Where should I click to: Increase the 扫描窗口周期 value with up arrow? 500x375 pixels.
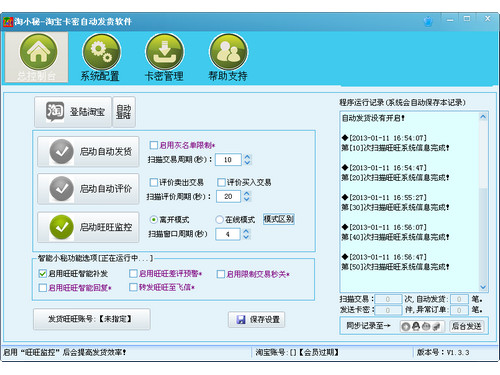(x=246, y=231)
